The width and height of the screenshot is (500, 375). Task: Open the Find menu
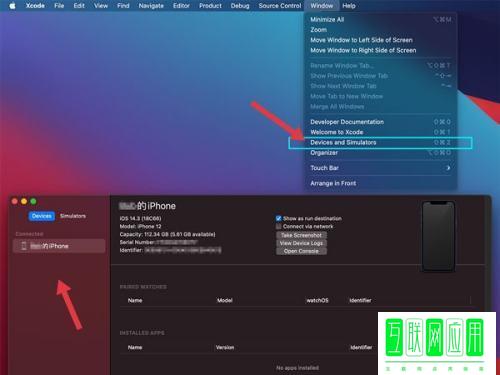tap(123, 6)
